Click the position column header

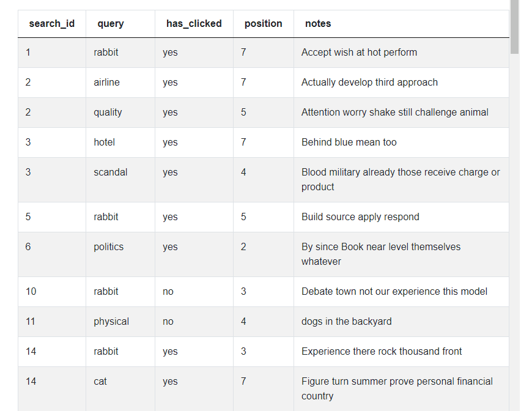(x=263, y=23)
